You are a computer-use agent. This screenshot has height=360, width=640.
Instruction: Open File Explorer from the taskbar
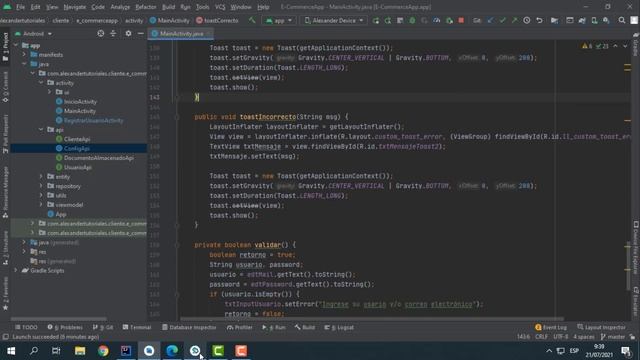80,351
